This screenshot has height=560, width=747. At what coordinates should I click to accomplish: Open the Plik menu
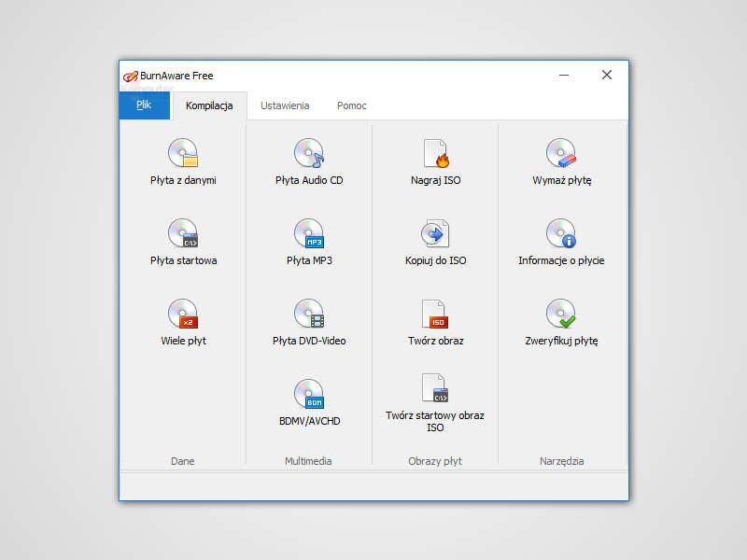coord(144,105)
